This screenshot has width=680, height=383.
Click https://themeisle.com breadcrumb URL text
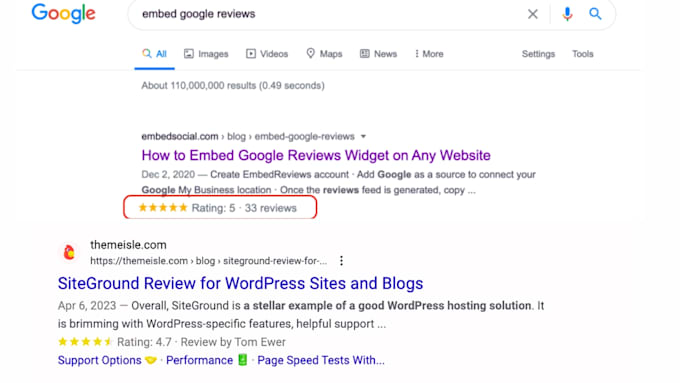point(209,261)
